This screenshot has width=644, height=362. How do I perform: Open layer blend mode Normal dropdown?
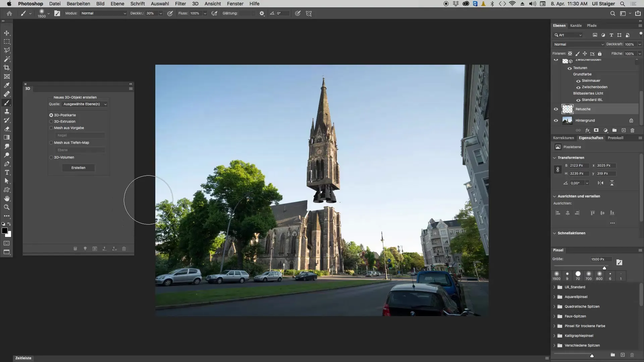click(579, 44)
